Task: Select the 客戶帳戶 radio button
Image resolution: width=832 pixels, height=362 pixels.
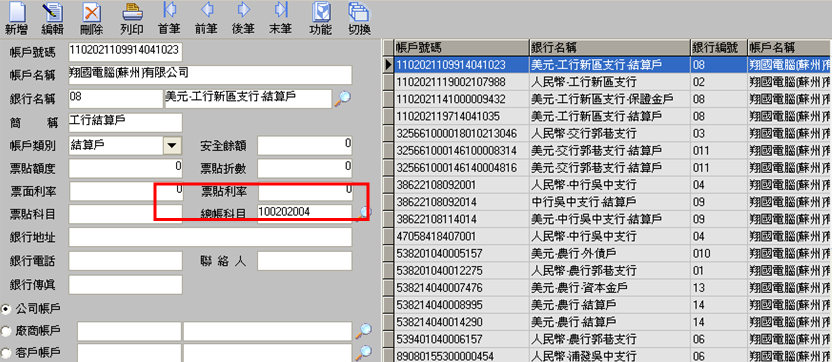Action: point(6,352)
